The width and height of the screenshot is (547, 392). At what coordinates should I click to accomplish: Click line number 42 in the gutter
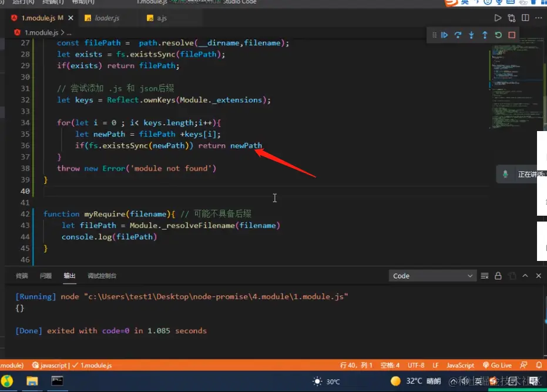coord(25,214)
